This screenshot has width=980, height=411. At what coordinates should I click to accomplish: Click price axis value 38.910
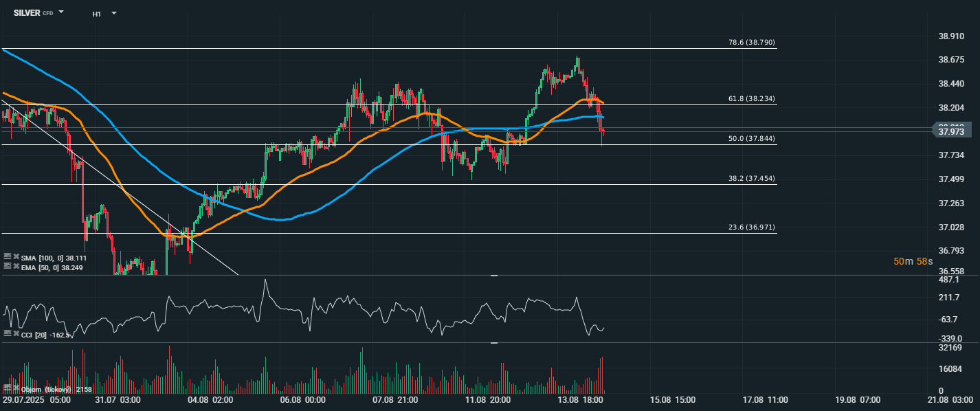pyautogui.click(x=951, y=36)
